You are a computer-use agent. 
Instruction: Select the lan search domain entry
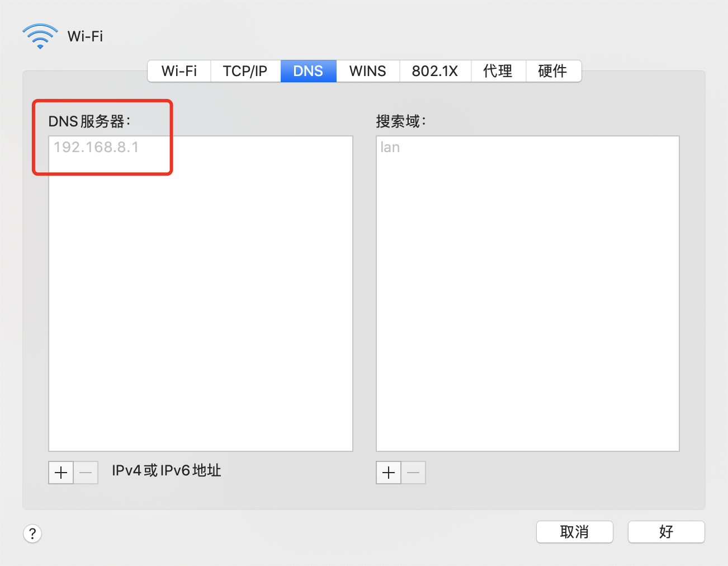click(390, 147)
